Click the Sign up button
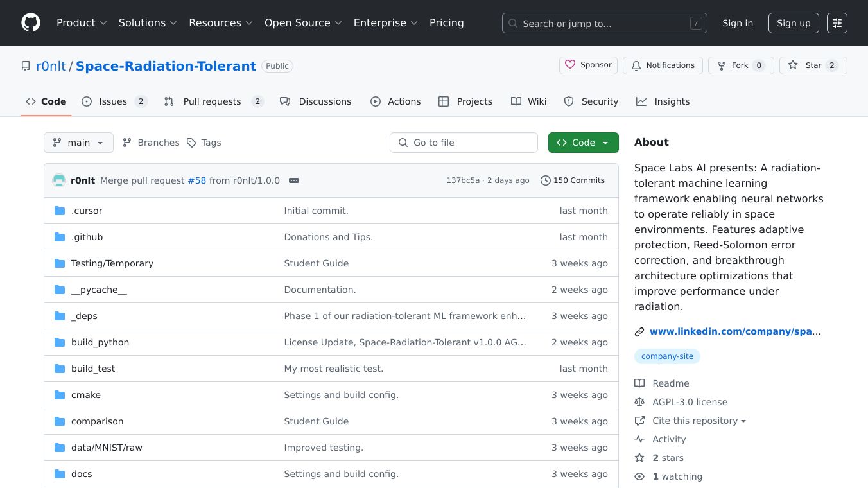This screenshot has width=868, height=488. tap(793, 23)
